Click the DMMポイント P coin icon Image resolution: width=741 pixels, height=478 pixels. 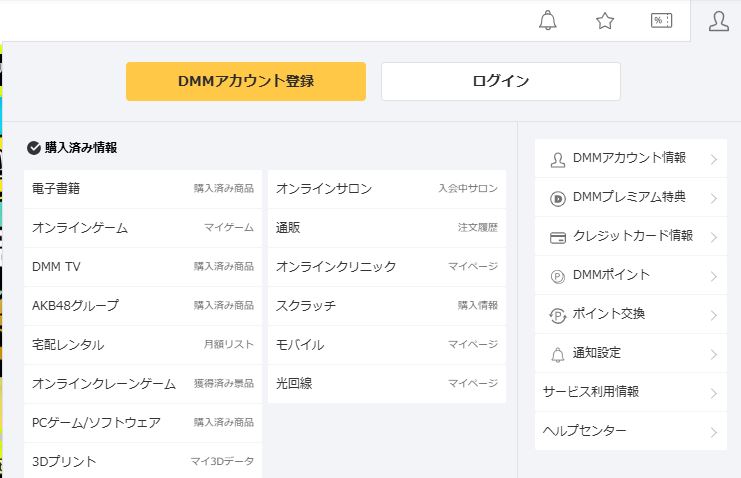point(558,277)
